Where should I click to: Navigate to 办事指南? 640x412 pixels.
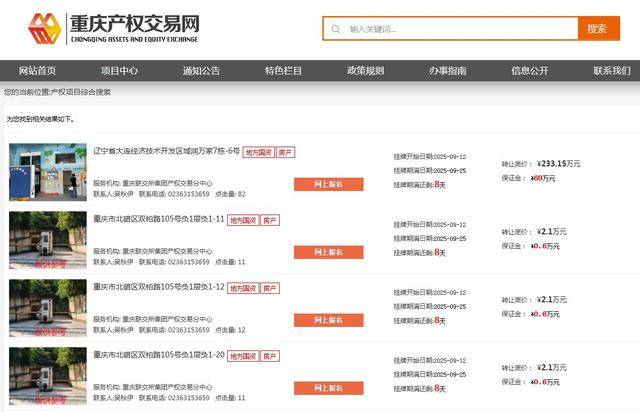[447, 71]
